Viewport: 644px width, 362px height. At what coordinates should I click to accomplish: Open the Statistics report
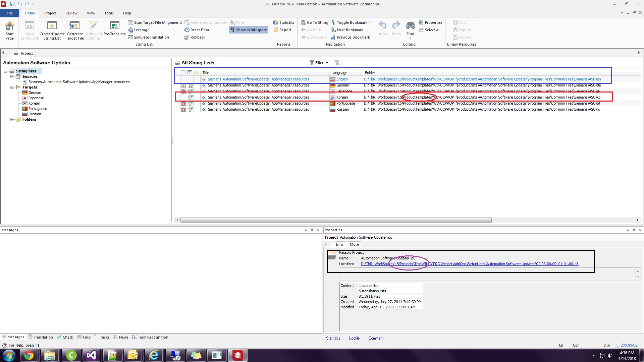click(x=284, y=22)
